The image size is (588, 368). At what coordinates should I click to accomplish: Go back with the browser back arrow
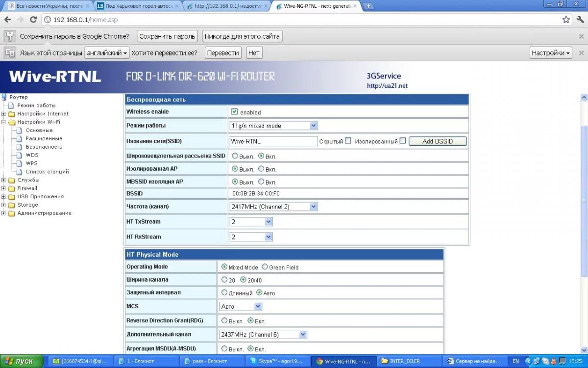[7, 20]
